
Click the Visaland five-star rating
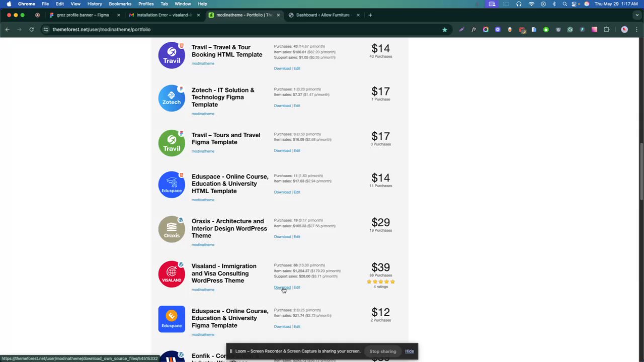381,282
